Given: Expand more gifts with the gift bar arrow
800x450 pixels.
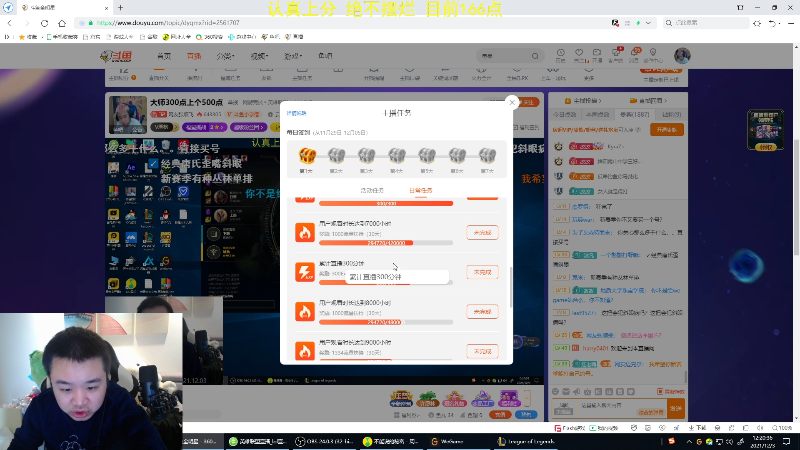Looking at the screenshot, I should (528, 398).
